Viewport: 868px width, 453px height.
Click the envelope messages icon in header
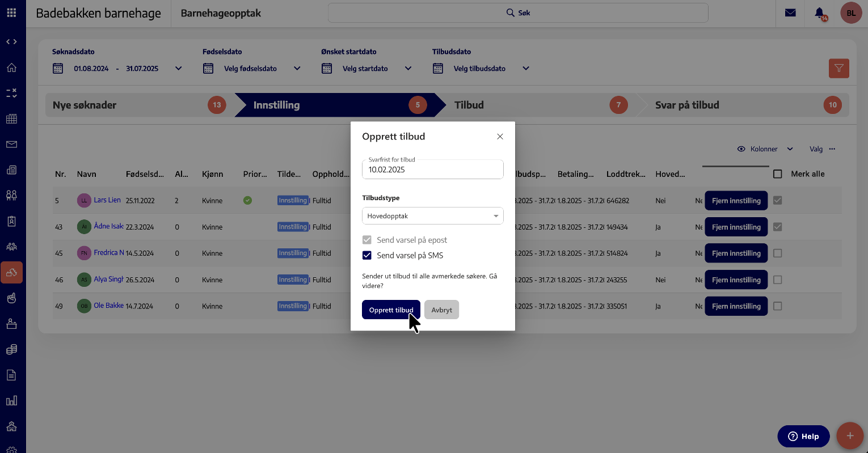tap(790, 12)
